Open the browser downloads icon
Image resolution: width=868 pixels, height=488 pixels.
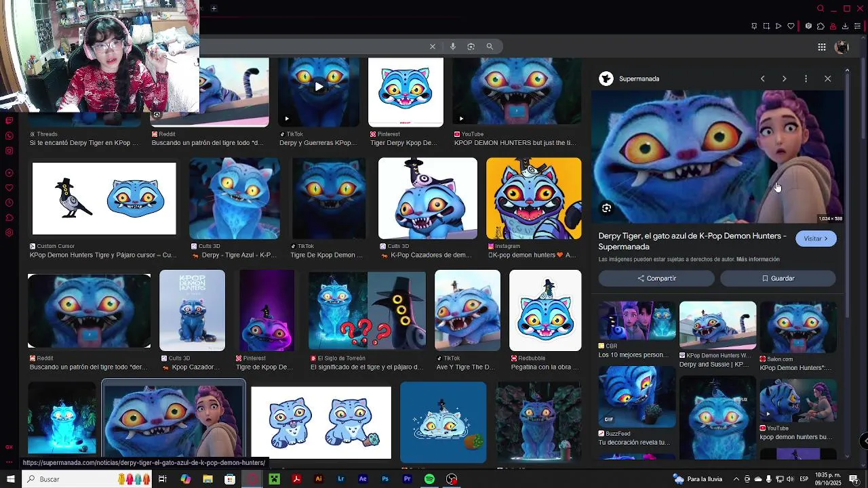pyautogui.click(x=845, y=26)
